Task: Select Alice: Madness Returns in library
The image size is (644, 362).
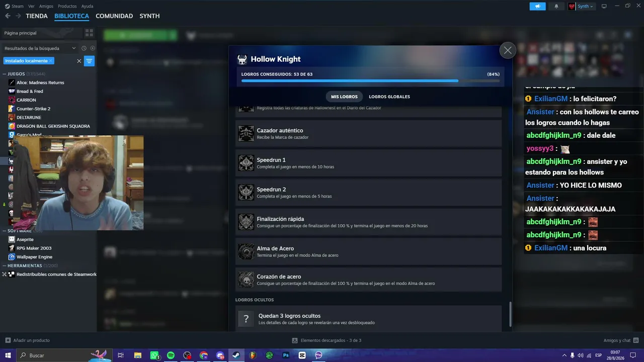Action: pyautogui.click(x=40, y=82)
